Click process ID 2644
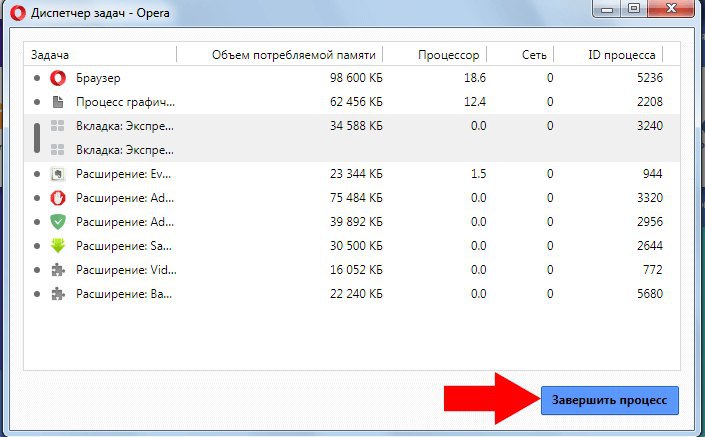The image size is (705, 437). click(650, 246)
